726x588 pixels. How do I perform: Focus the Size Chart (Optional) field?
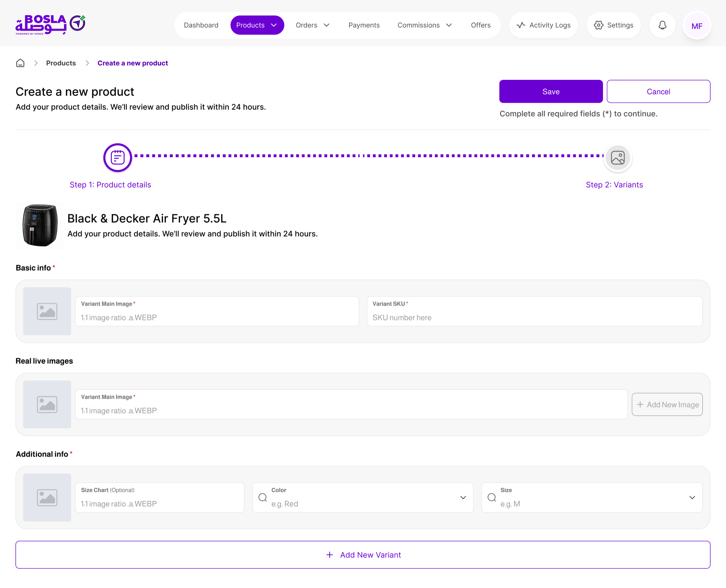160,498
